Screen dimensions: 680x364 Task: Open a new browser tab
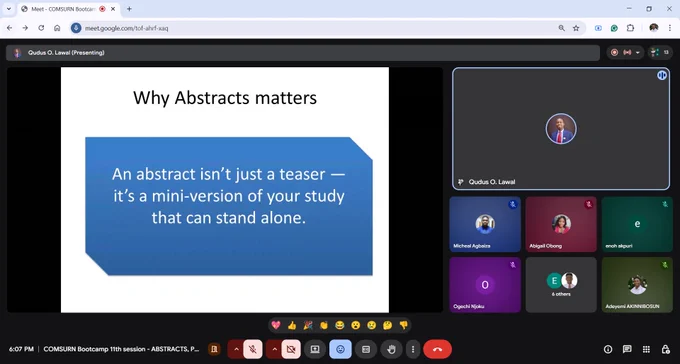tap(129, 9)
